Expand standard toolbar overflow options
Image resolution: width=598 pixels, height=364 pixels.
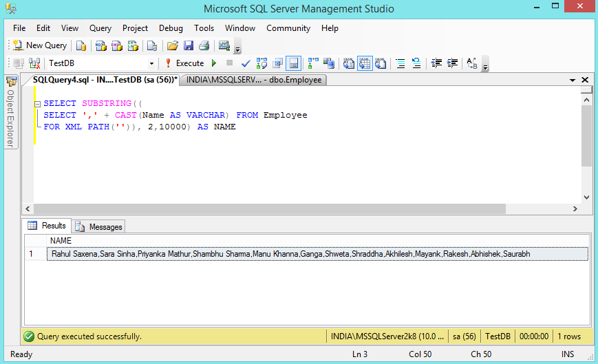click(x=237, y=48)
